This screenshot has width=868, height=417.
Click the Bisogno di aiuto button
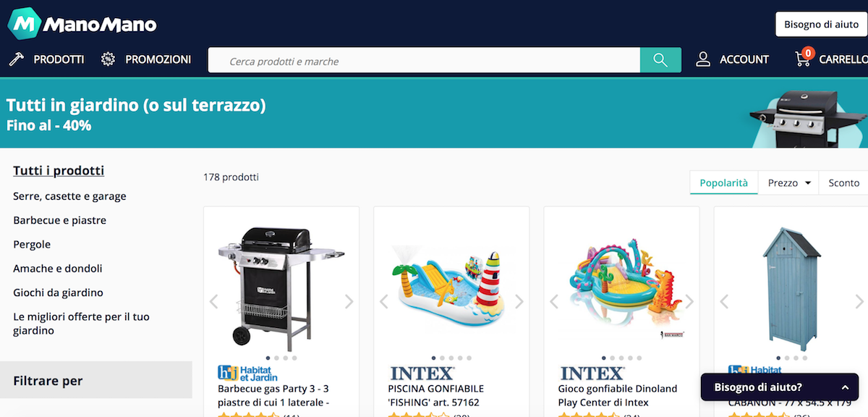coord(821,24)
